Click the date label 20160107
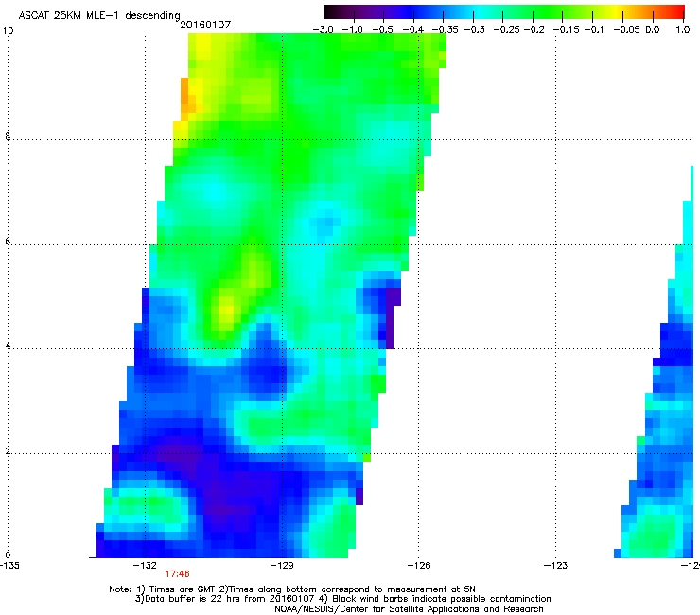 205,25
